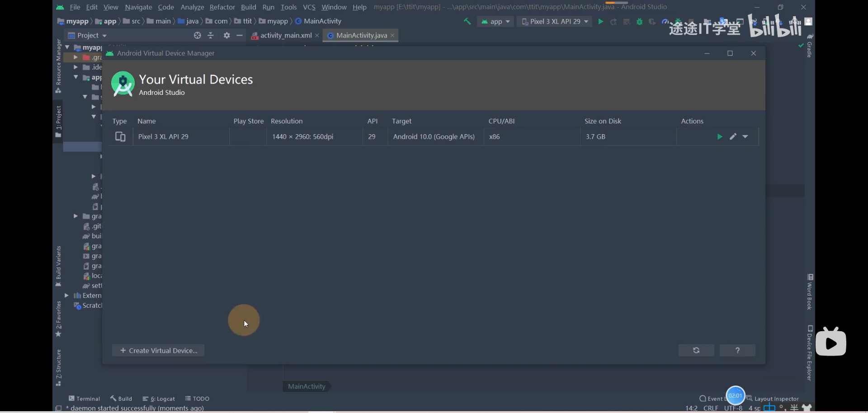Open the Refactor menu
This screenshot has height=413, width=868.
(222, 7)
